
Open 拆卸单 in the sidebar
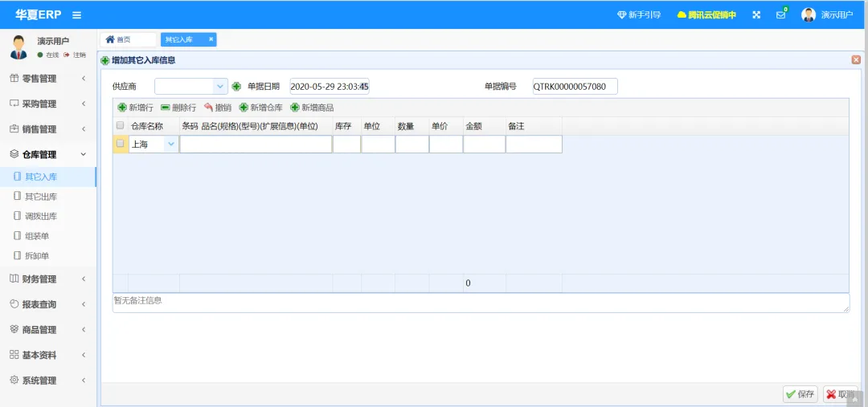pyautogui.click(x=48, y=256)
